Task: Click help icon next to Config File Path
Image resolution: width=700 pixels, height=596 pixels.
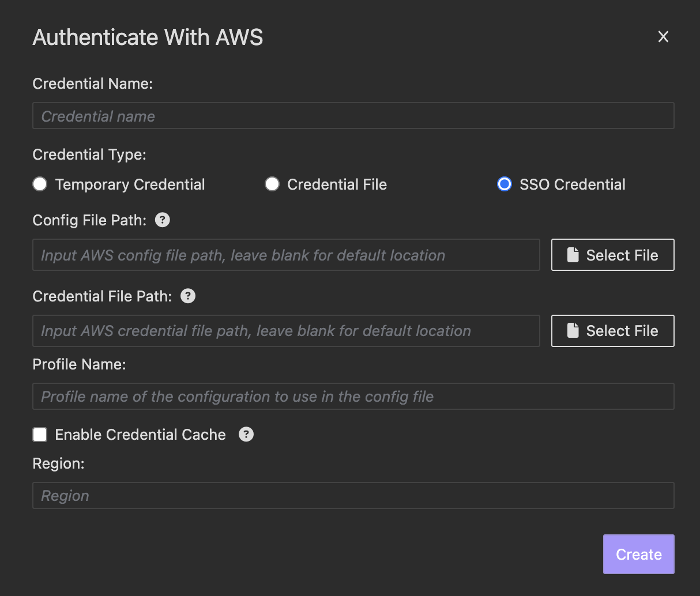Action: point(163,220)
